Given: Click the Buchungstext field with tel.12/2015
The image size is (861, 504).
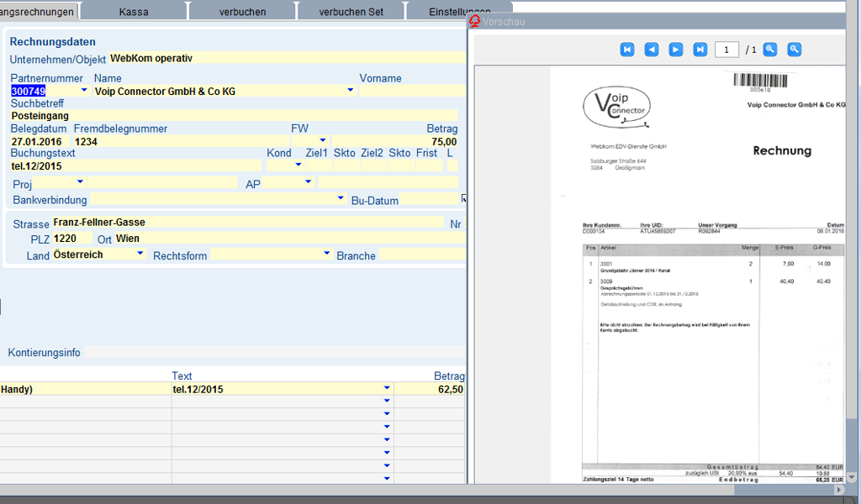Looking at the screenshot, I should click(135, 165).
